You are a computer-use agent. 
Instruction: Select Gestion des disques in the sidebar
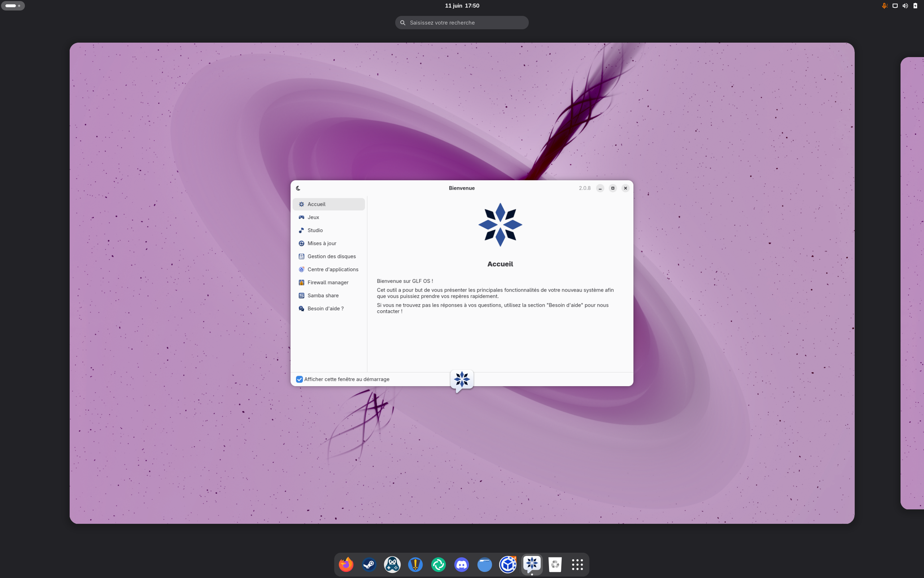tap(328, 256)
